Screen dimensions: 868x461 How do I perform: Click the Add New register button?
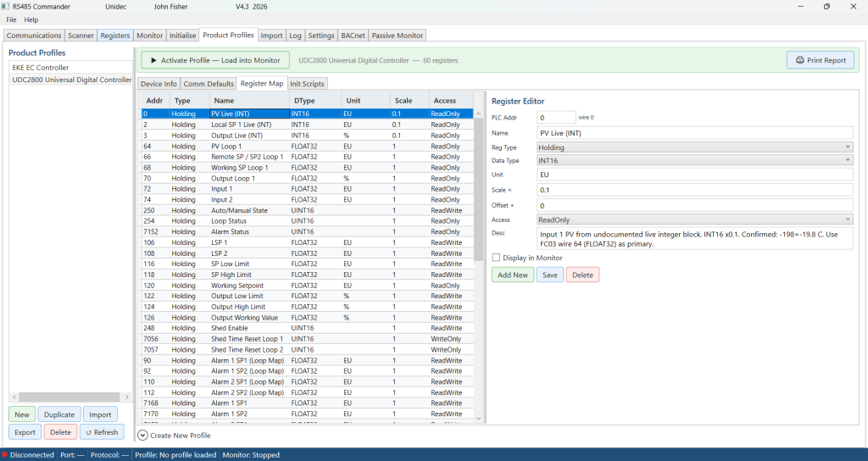513,275
